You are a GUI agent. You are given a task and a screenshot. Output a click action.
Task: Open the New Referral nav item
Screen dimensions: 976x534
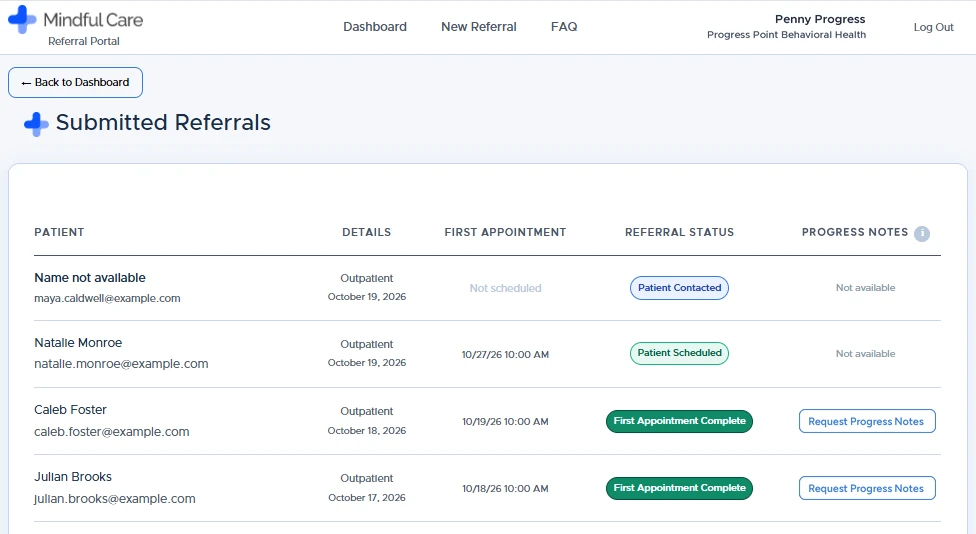[x=479, y=27]
